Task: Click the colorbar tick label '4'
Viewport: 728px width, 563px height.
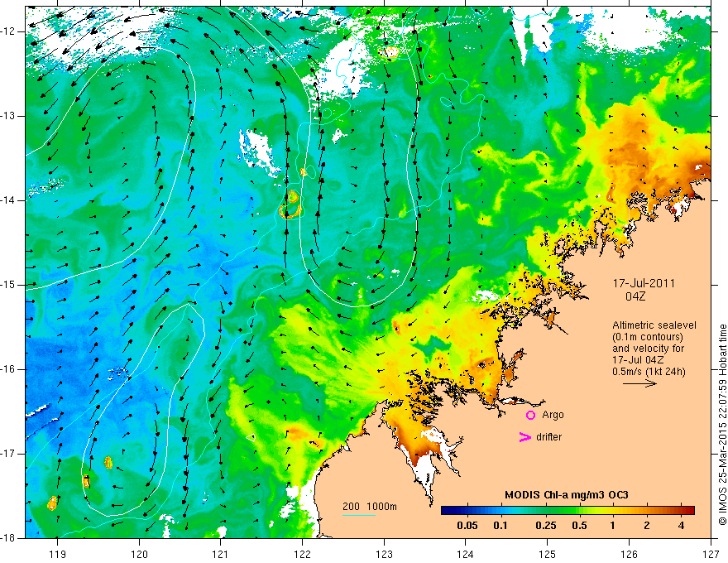Action: [x=681, y=526]
